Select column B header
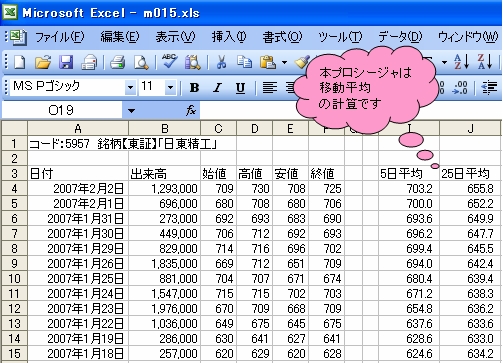This screenshot has height=363, width=504. pos(165,128)
